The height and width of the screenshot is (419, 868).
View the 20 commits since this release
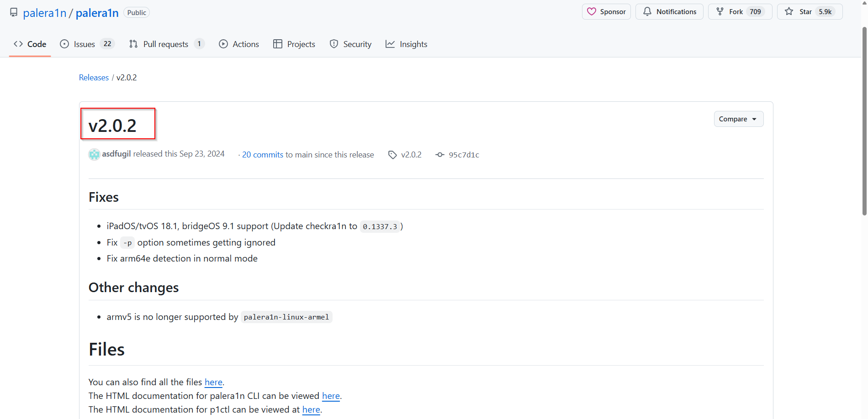(x=263, y=155)
